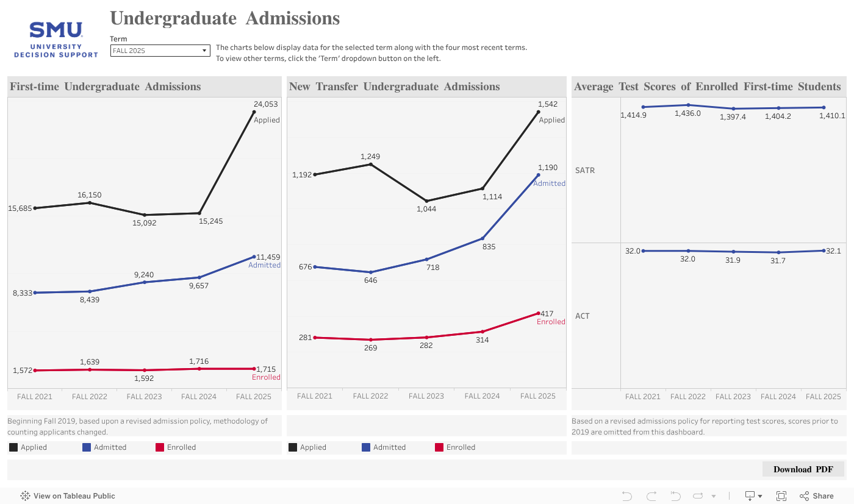This screenshot has width=854, height=504.
Task: Click the Replay Animation icon
Action: pos(698,495)
